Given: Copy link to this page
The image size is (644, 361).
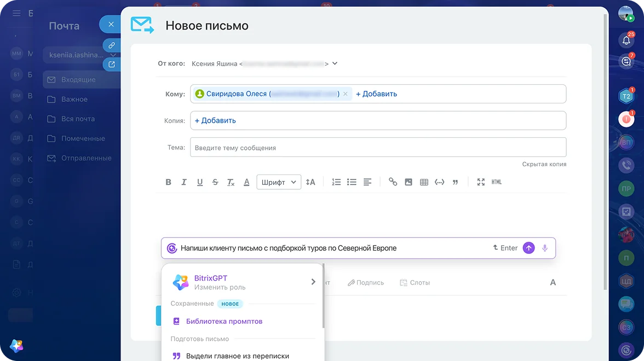Looking at the screenshot, I should [111, 45].
